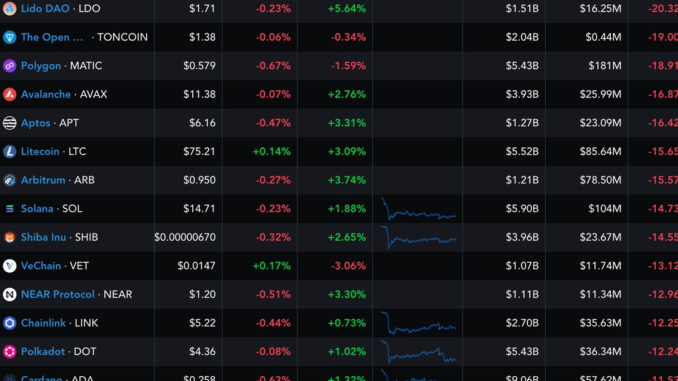
Task: Click the Solana logo icon
Action: click(10, 209)
